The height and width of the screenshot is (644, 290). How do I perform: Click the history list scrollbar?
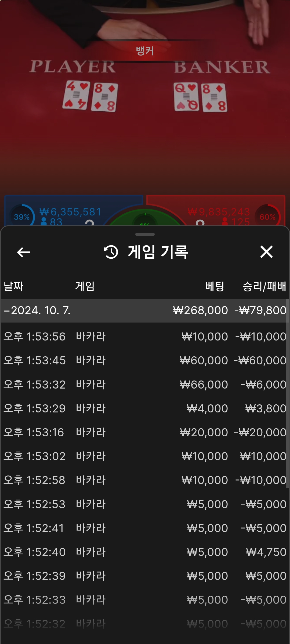288,393
